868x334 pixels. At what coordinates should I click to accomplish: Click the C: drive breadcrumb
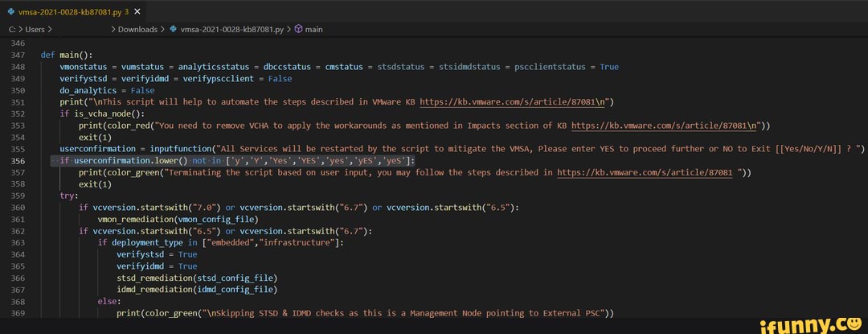click(x=12, y=30)
